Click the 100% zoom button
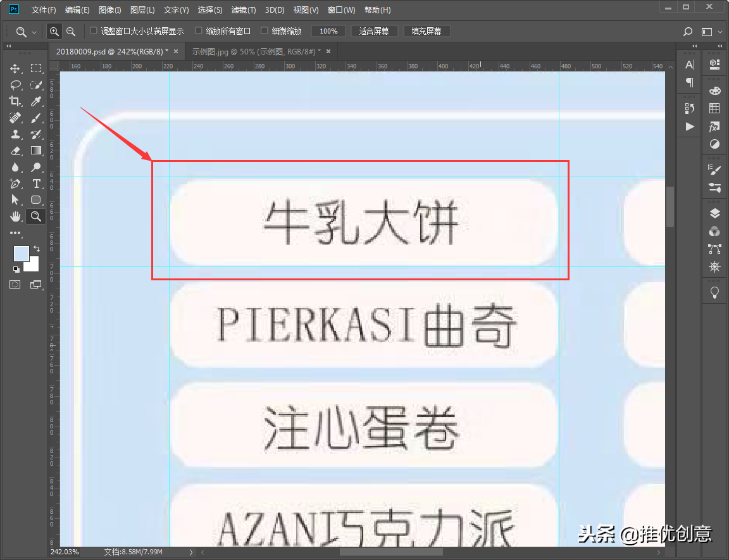Image resolution: width=729 pixels, height=560 pixels. 328,31
